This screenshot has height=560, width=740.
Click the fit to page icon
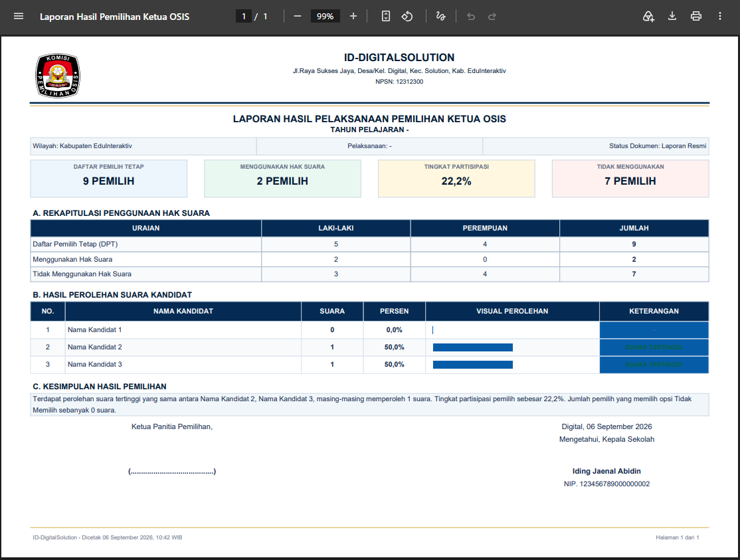(385, 17)
